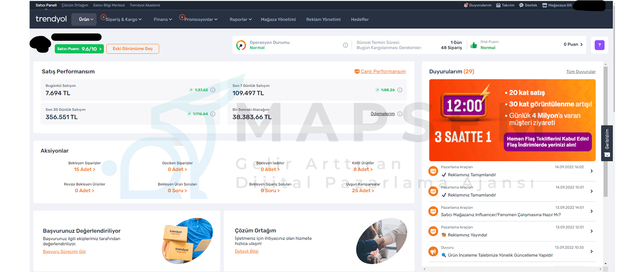Image resolution: width=644 pixels, height=272 pixels.
Task: Click the info icon next to Ödemelerim
Action: coord(400,114)
